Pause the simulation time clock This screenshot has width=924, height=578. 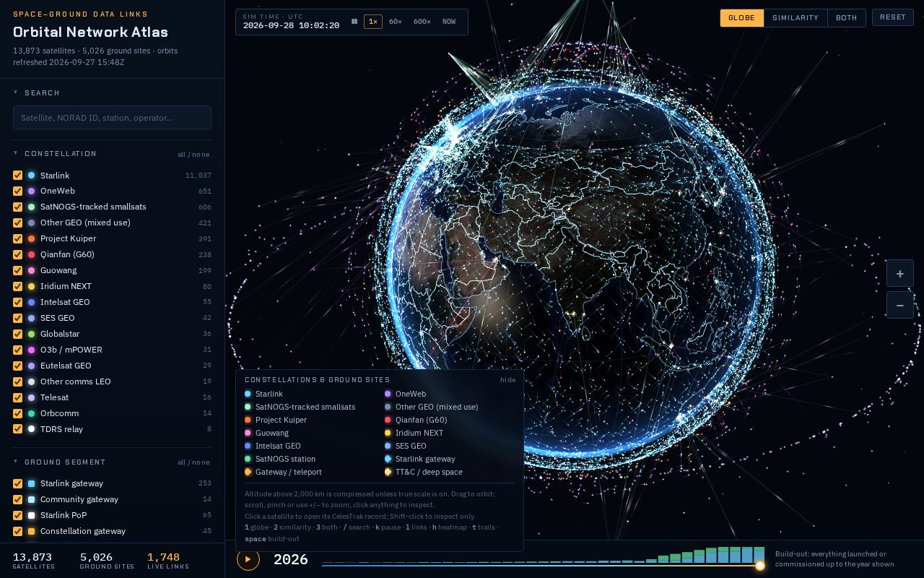354,22
